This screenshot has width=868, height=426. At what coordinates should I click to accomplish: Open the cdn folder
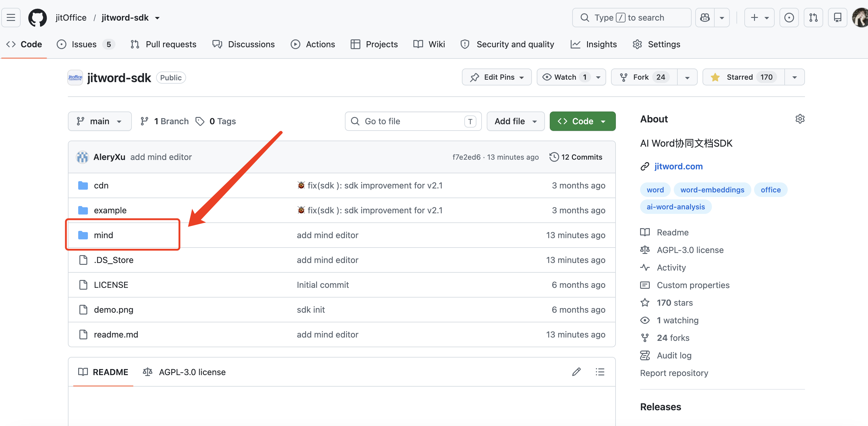(101, 185)
